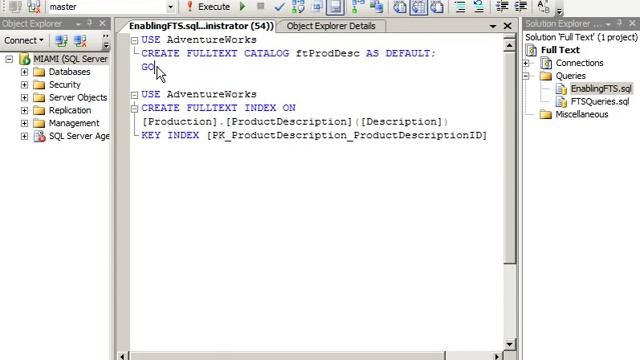This screenshot has width=640, height=360.
Task: Click the Cancel Executing Query stop icon
Action: [260, 6]
